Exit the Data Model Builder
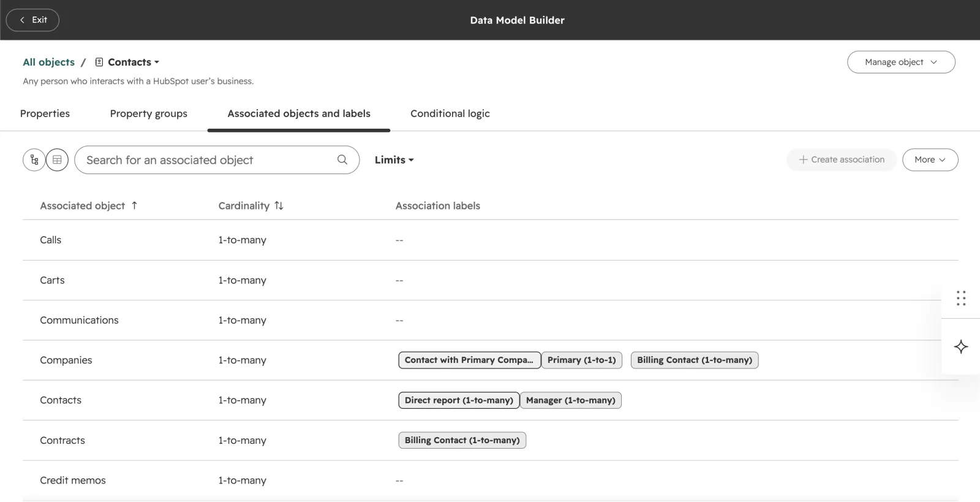 [32, 20]
